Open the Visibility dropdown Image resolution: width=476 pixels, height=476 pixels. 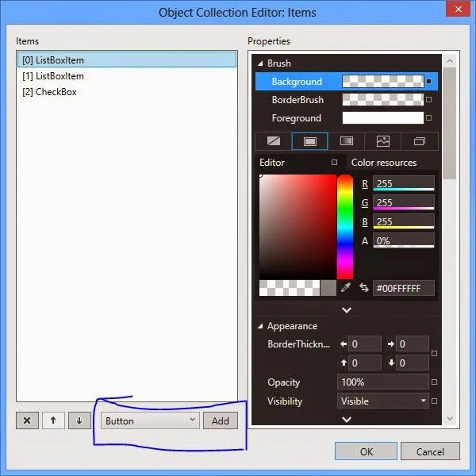(x=383, y=401)
